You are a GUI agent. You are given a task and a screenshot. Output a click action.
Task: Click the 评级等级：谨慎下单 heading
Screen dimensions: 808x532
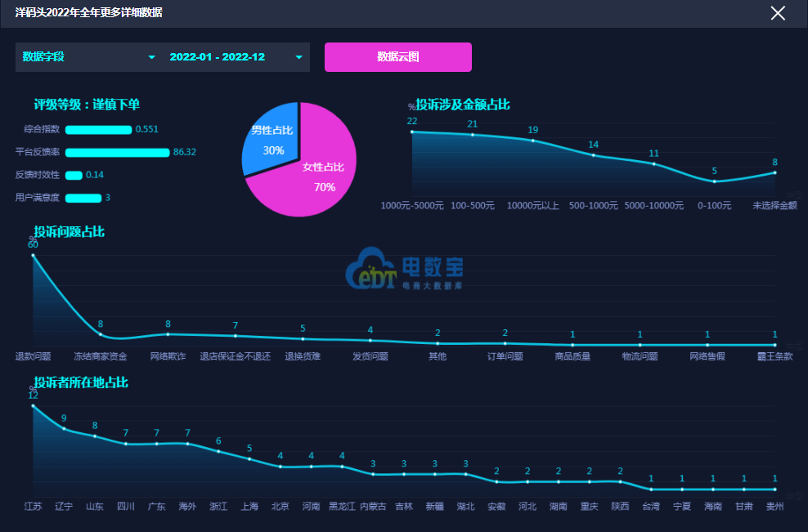87,105
